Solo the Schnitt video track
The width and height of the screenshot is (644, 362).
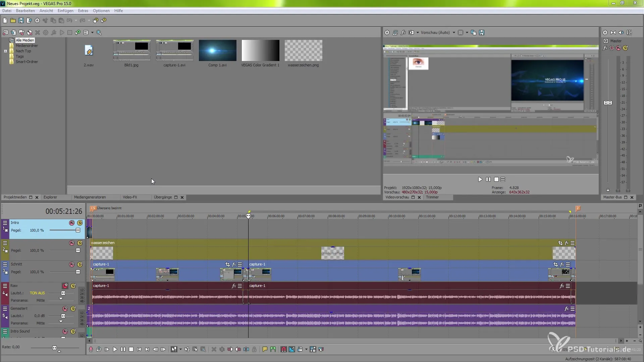[x=80, y=264]
